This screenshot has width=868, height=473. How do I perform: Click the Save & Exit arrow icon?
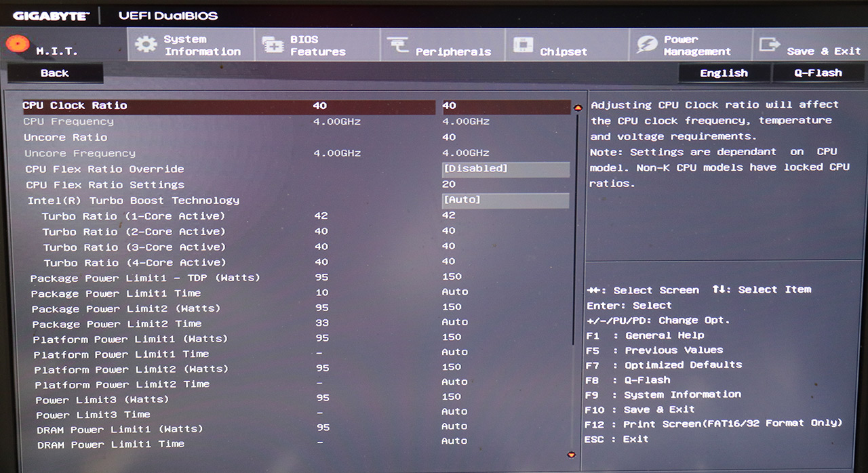click(770, 45)
